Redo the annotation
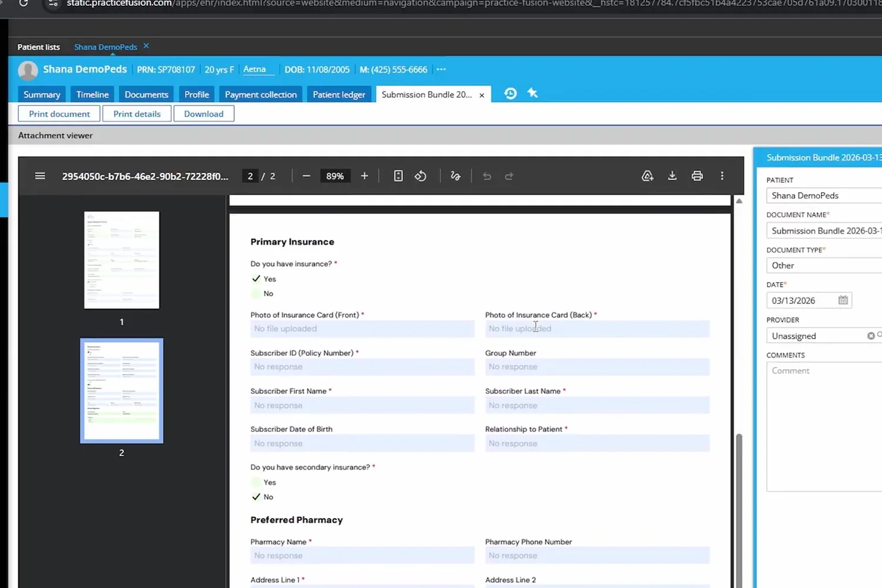The width and height of the screenshot is (882, 588). 509,176
